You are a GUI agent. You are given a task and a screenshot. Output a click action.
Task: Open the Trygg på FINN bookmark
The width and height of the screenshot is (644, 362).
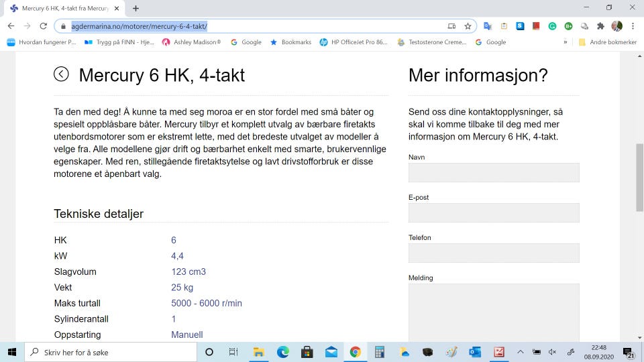(119, 42)
